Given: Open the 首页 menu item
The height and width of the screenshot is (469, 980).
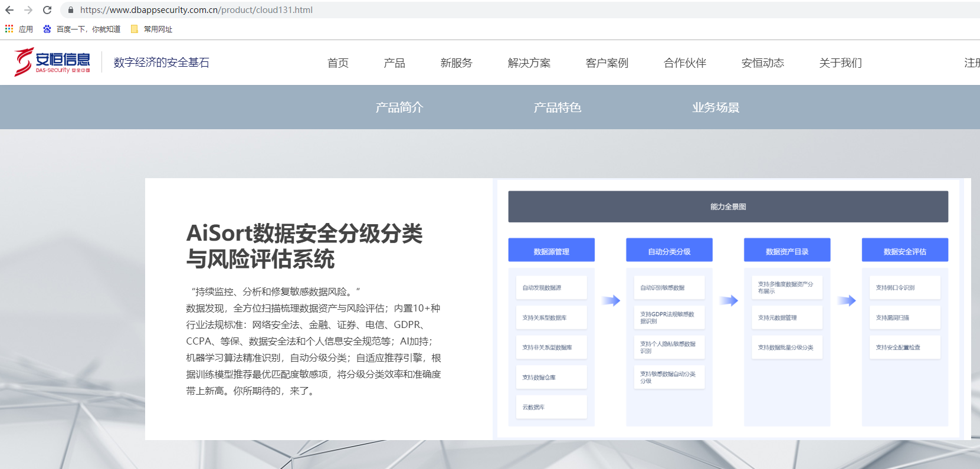Looking at the screenshot, I should pyautogui.click(x=338, y=63).
